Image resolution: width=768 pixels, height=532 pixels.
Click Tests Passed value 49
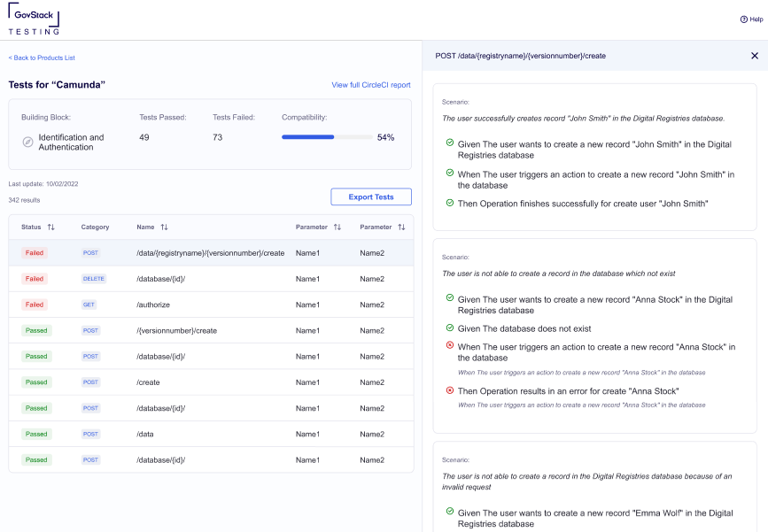144,137
